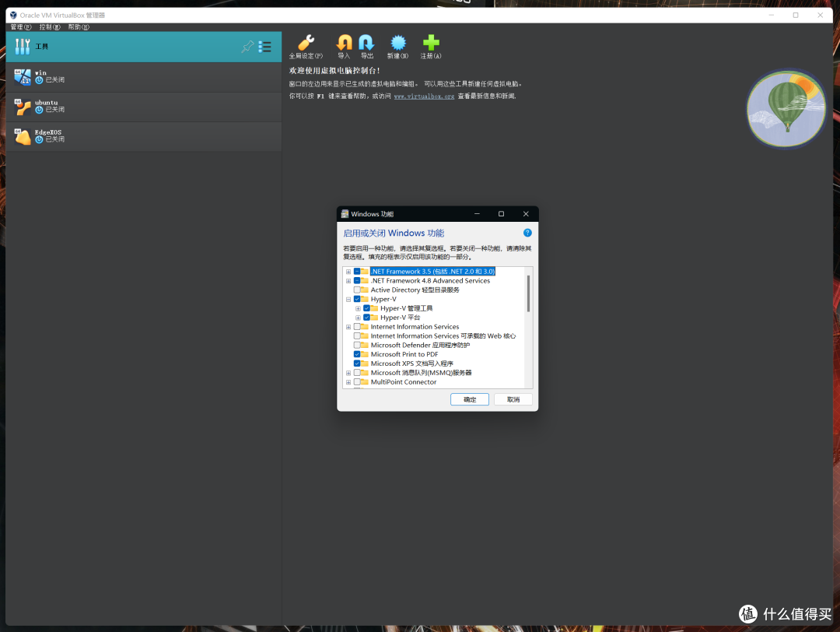840x632 pixels.
Task: Pin the VirtualBox Tools panel
Action: point(247,47)
